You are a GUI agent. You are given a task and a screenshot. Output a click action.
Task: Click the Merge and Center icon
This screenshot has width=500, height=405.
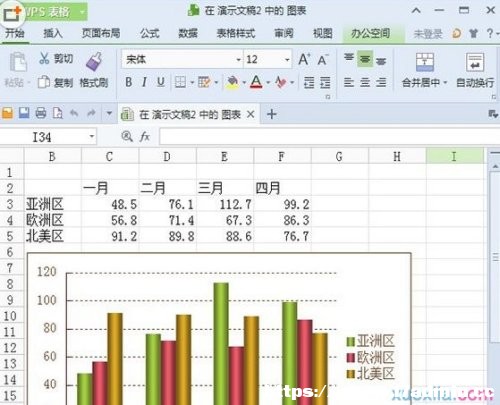425,62
